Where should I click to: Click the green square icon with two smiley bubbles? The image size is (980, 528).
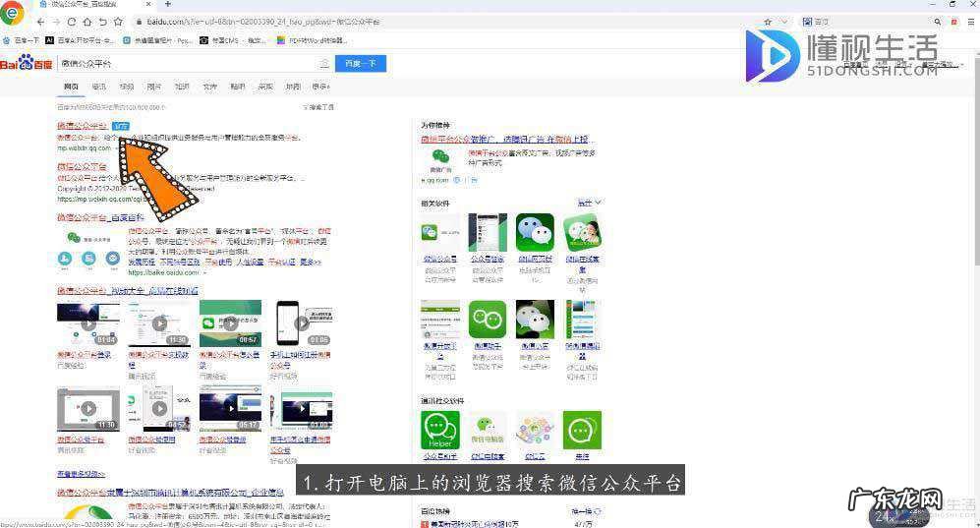pos(488,320)
